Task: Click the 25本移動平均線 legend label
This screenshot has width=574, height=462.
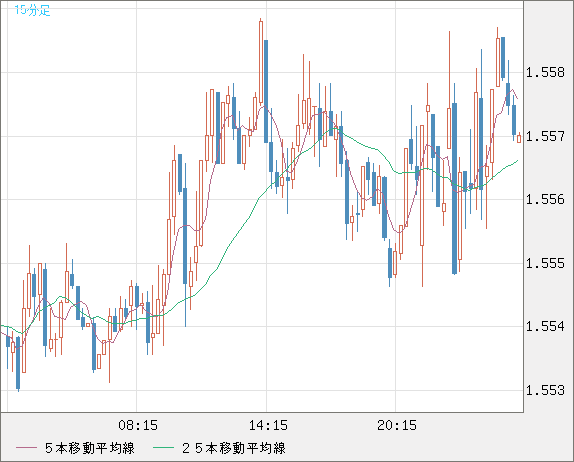Action: pyautogui.click(x=234, y=448)
